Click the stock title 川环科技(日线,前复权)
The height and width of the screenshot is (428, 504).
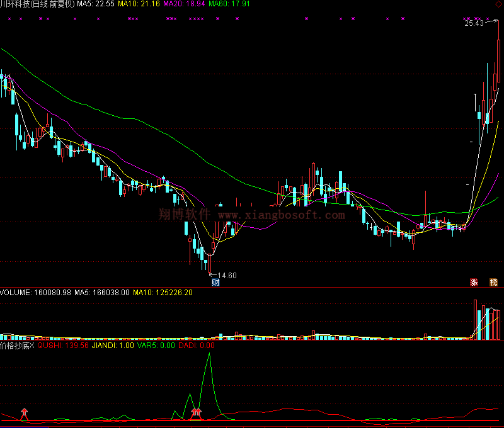click(x=37, y=4)
